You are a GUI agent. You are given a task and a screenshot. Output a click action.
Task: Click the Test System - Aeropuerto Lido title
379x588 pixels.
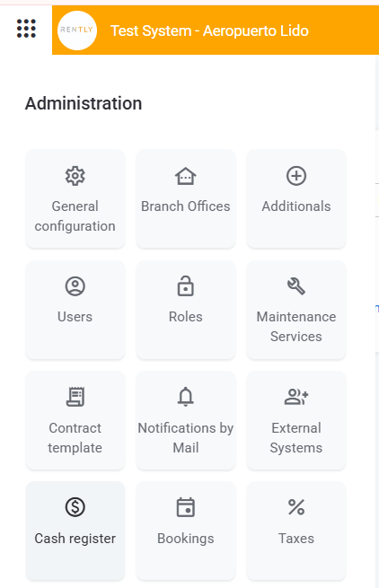209,31
